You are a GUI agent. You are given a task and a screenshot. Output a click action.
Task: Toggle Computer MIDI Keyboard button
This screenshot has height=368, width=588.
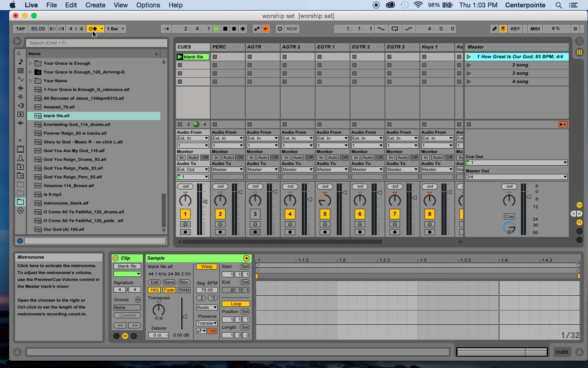pyautogui.click(x=503, y=29)
